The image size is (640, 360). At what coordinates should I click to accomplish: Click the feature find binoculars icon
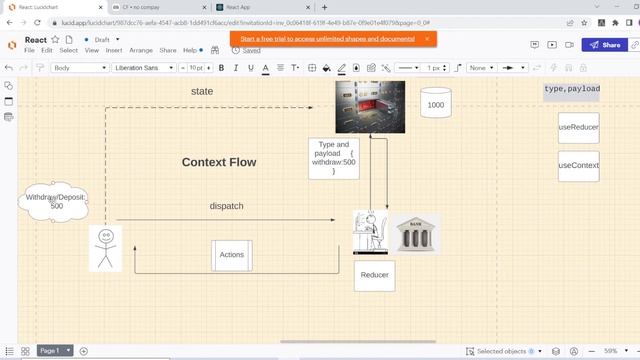click(x=215, y=50)
